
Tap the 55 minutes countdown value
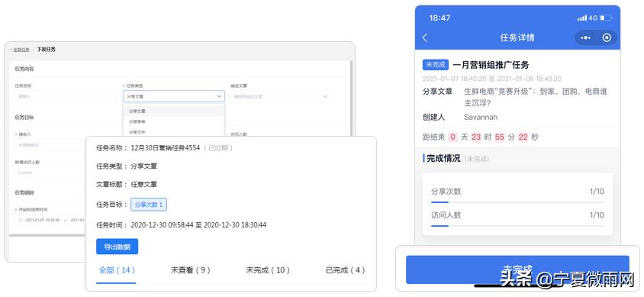(x=500, y=137)
